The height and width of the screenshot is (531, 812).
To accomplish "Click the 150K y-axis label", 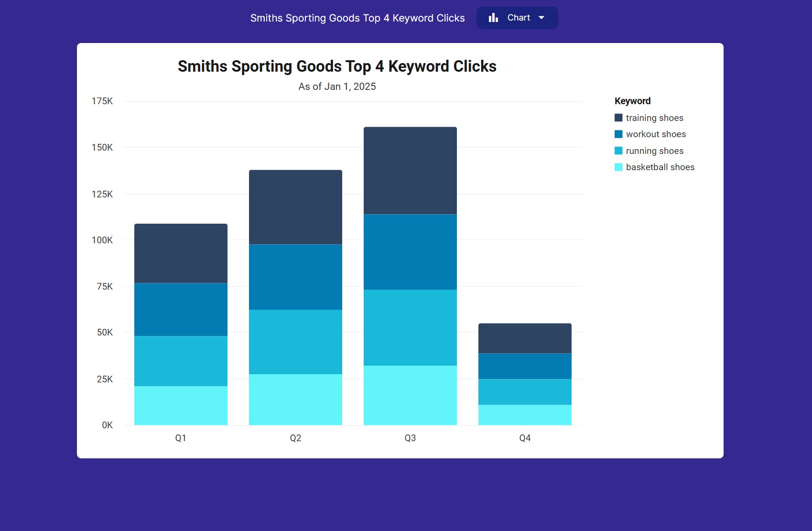I will 102,148.
